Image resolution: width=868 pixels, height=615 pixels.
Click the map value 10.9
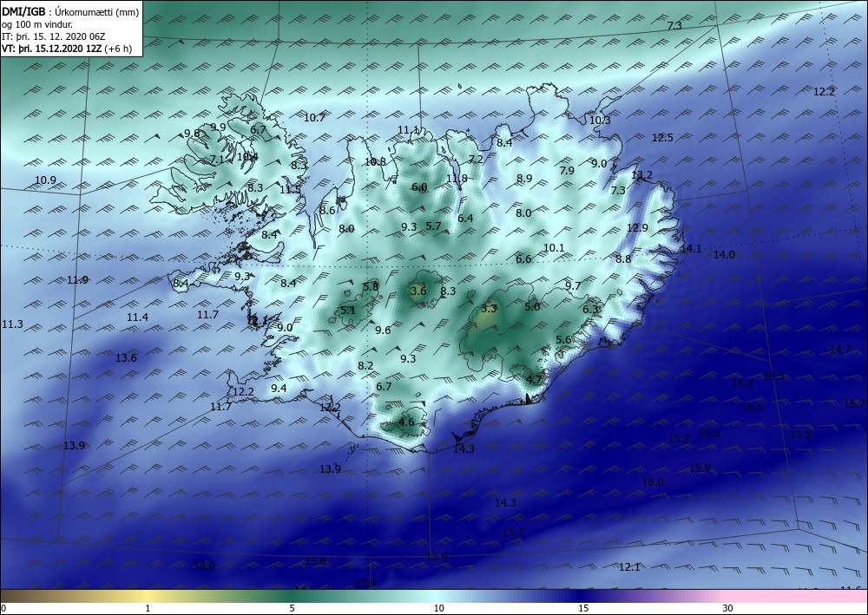[45, 180]
